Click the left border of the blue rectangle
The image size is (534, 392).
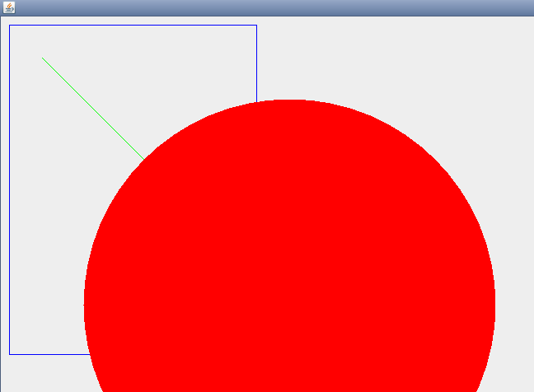click(9, 189)
